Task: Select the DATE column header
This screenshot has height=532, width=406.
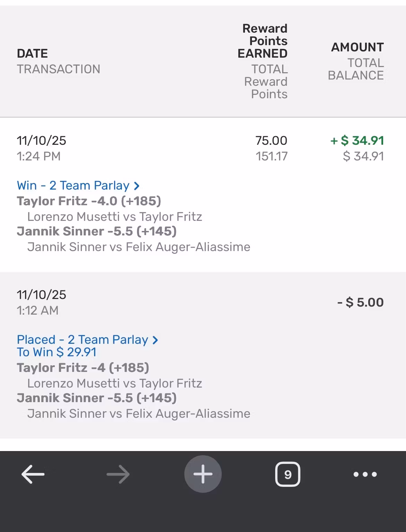Action: pyautogui.click(x=32, y=53)
